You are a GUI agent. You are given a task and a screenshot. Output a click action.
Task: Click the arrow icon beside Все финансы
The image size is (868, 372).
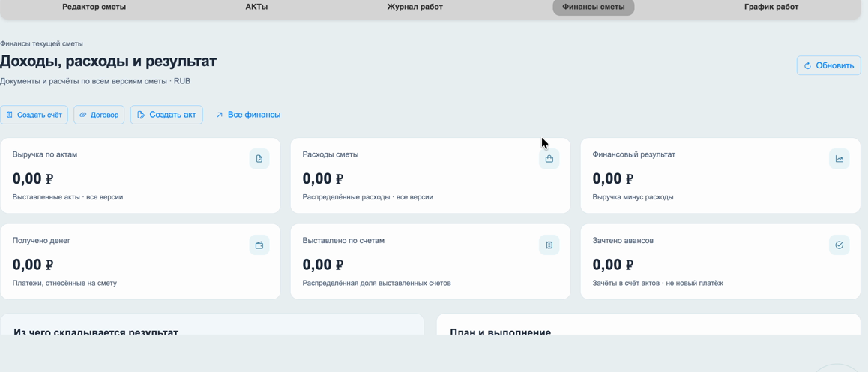[219, 115]
